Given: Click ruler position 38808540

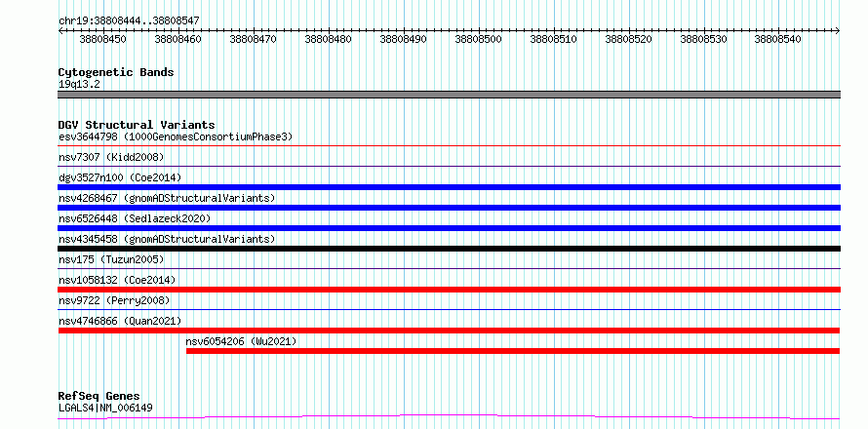Looking at the screenshot, I should 778,39.
